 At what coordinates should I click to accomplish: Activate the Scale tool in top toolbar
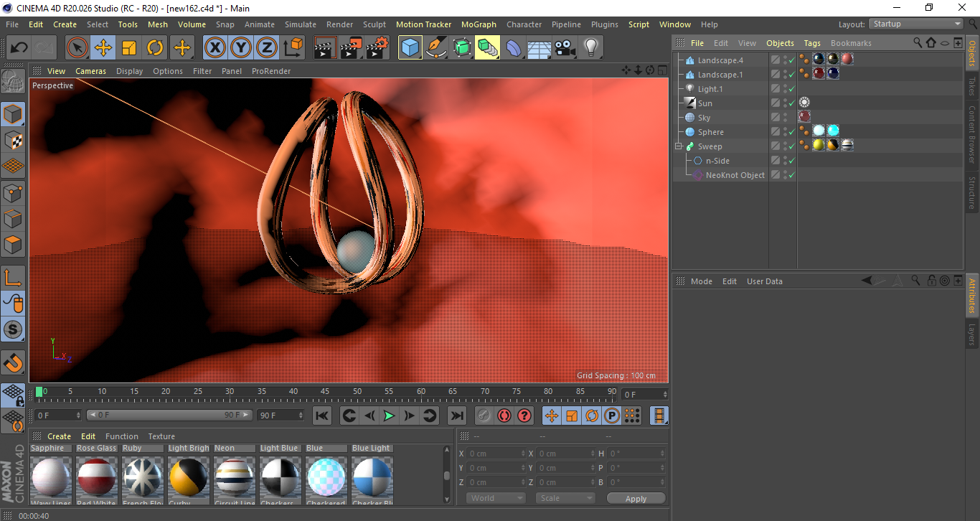click(129, 48)
